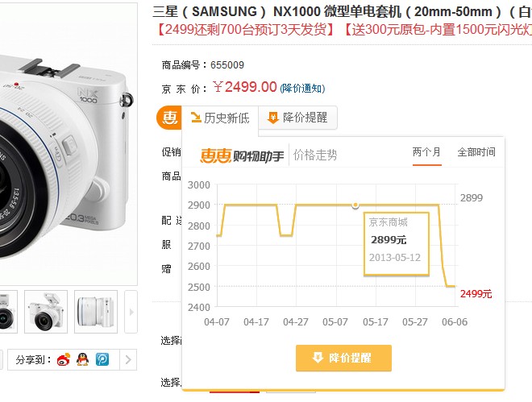Image resolution: width=532 pixels, height=402 pixels.
Task: Click the QQ penguin share icon
Action: pyautogui.click(x=82, y=359)
